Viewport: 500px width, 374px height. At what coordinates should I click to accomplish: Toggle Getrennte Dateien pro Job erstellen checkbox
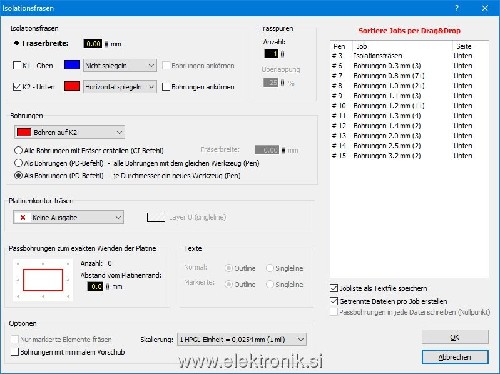[x=334, y=301]
